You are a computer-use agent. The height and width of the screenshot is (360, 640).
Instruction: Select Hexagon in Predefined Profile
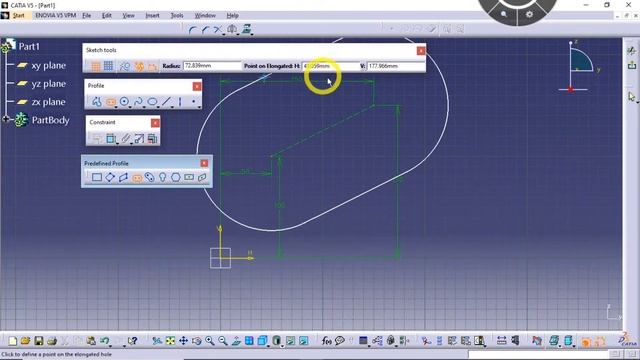point(176,177)
